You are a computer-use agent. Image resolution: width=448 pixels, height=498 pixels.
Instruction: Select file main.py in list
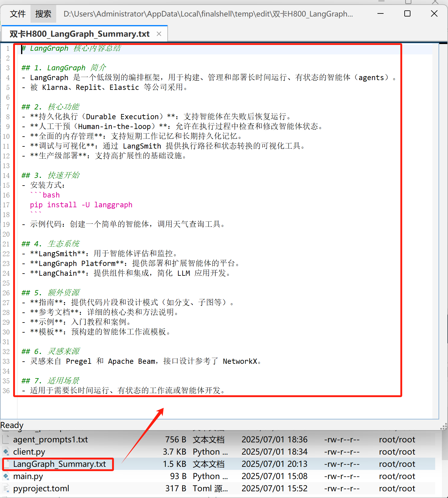click(x=28, y=476)
